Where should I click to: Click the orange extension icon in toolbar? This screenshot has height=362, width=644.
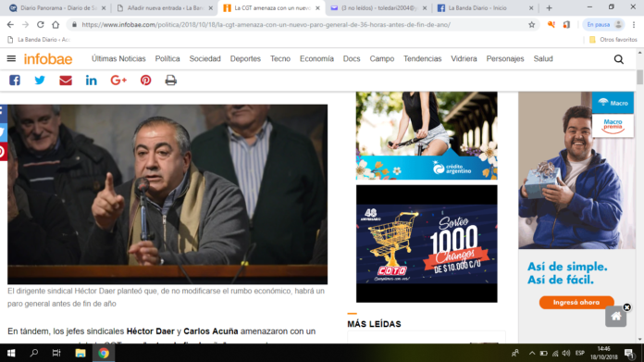(x=551, y=25)
